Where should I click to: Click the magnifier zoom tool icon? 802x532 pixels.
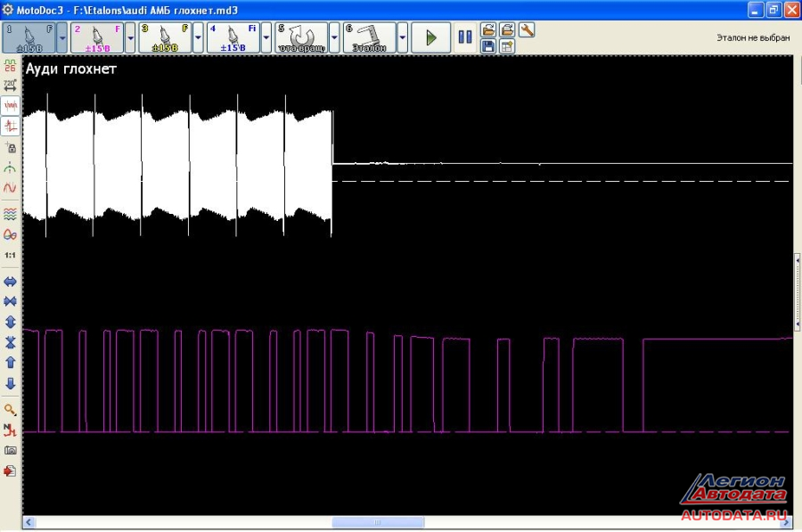click(10, 410)
